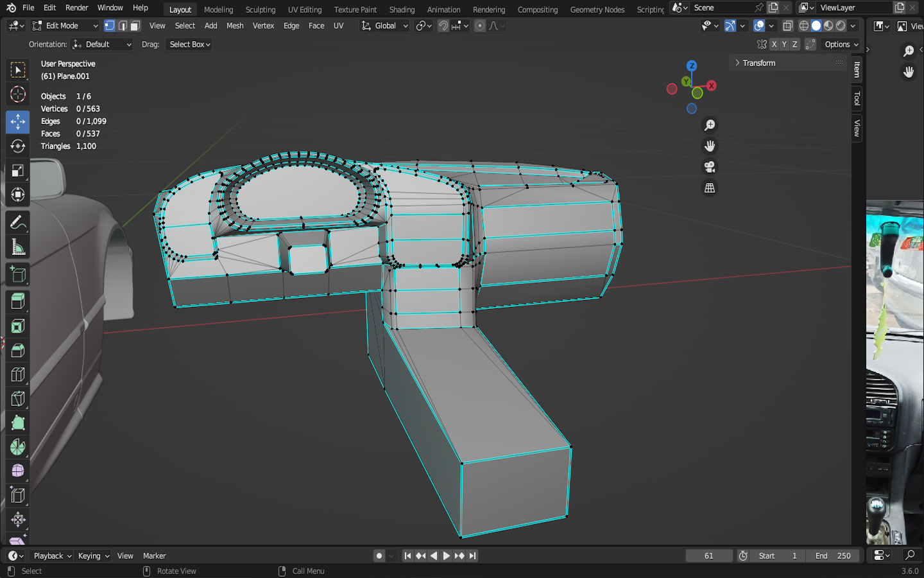Pick the Inset Faces tool
The height and width of the screenshot is (578, 924).
(x=17, y=326)
